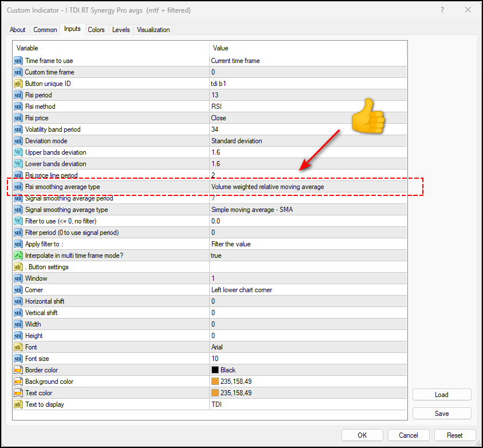The image size is (483, 448).
Task: Click the help question mark in title bar
Action: [x=442, y=10]
